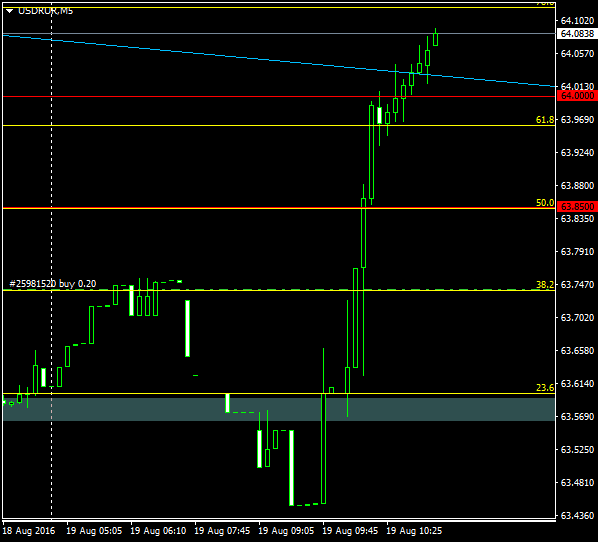598x542 pixels.
Task: Open the chart menu triangle beside USDRUR,M5
Action: (x=10, y=11)
